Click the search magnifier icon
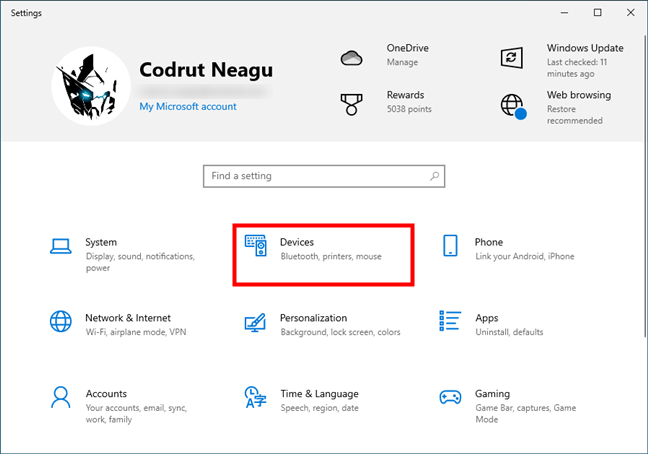Viewport: 648px width, 454px height. 434,176
